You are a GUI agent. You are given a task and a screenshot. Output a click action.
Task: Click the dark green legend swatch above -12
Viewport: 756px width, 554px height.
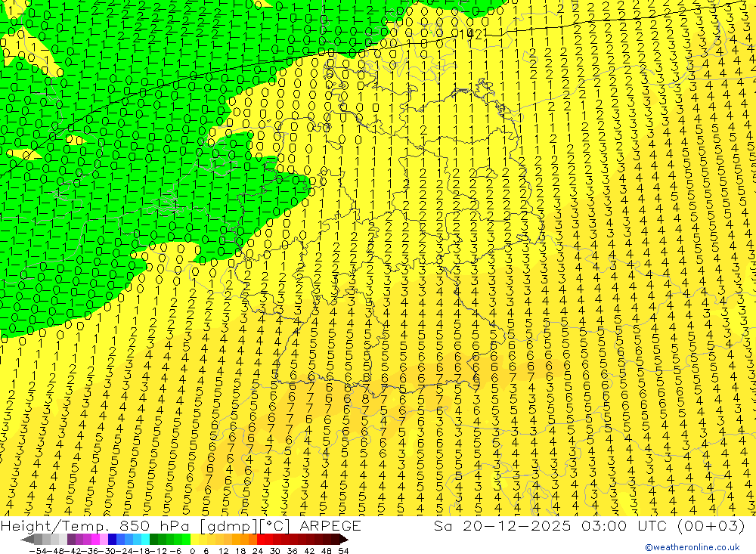coord(153,540)
